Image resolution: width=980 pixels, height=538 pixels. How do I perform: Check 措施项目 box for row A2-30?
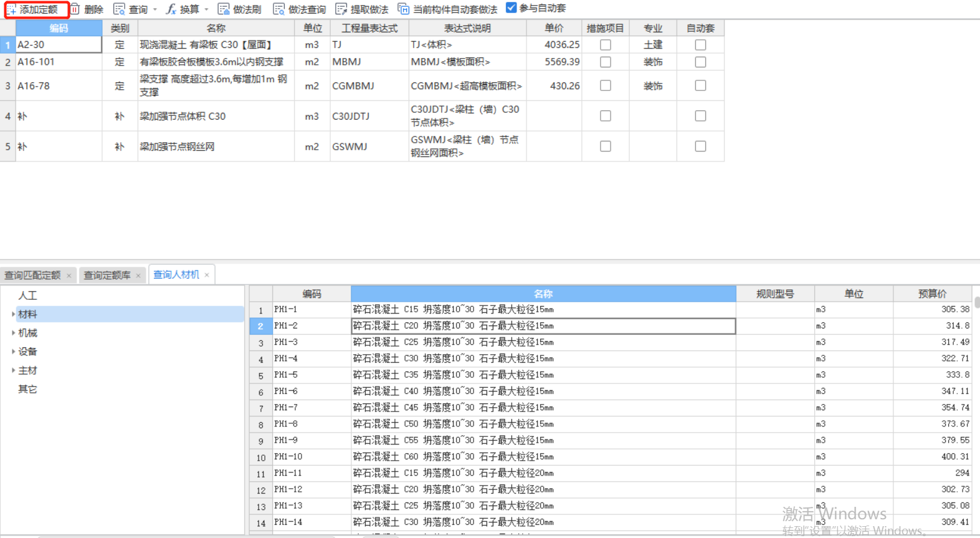tap(605, 45)
